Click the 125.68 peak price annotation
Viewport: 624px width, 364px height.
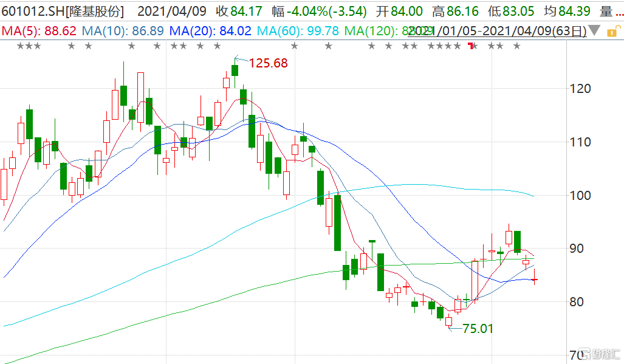[x=268, y=63]
